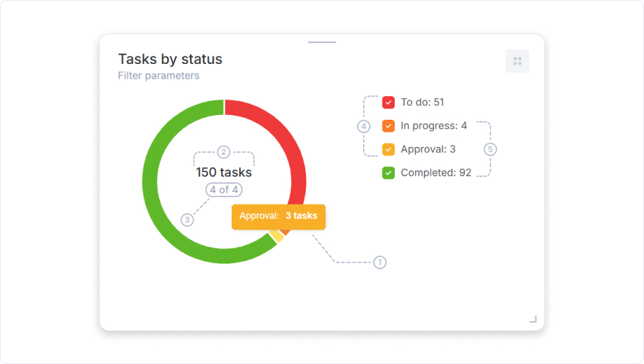Uncheck the In progress status checkbox
644x364 pixels.
click(x=389, y=126)
